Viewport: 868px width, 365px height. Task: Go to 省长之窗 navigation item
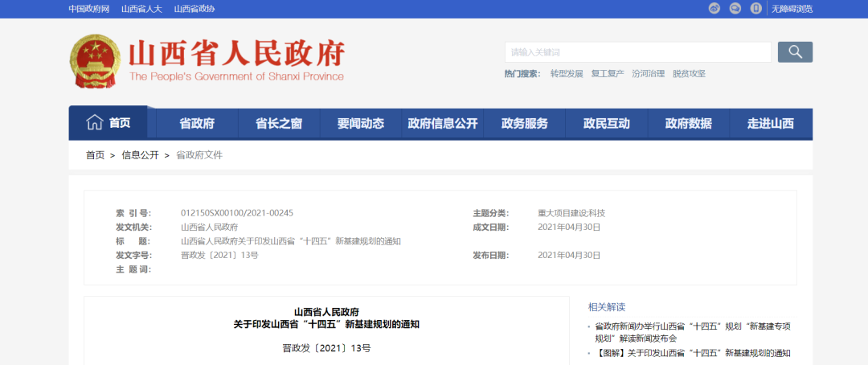click(x=279, y=124)
